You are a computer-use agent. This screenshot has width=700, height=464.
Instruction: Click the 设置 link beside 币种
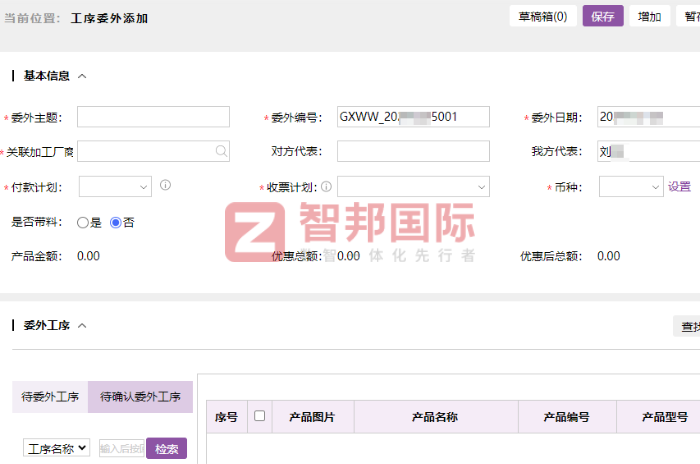[x=680, y=186]
